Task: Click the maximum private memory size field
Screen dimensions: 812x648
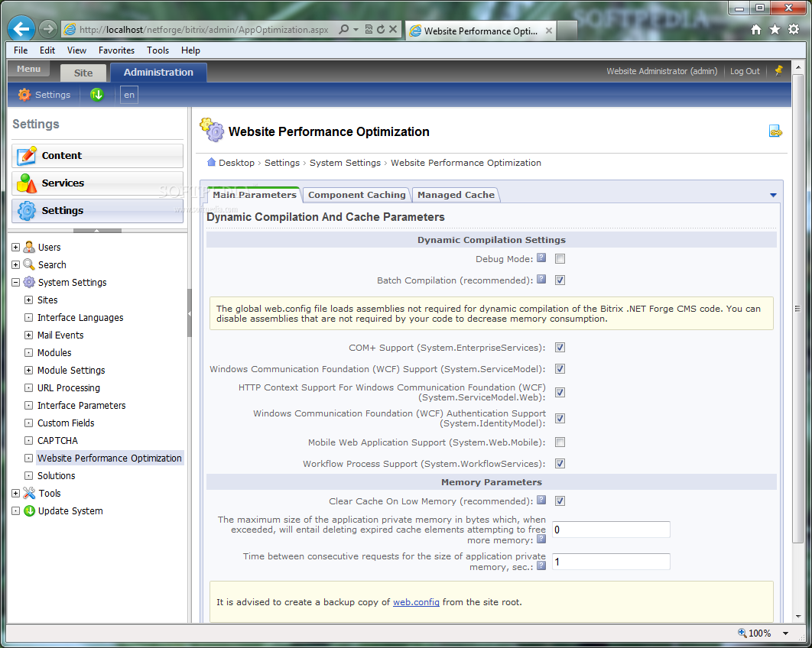Action: [611, 530]
